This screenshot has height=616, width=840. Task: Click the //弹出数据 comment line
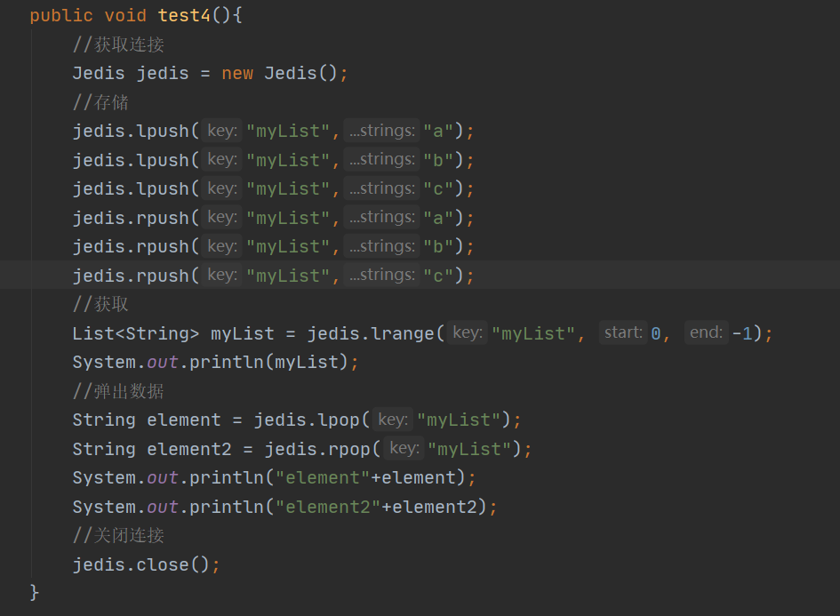tap(118, 392)
